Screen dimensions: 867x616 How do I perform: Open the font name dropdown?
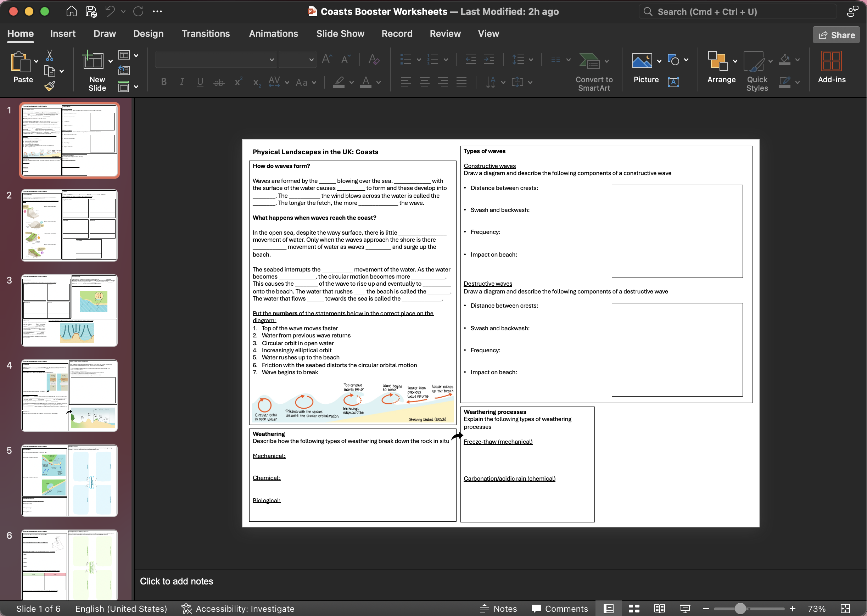click(272, 60)
